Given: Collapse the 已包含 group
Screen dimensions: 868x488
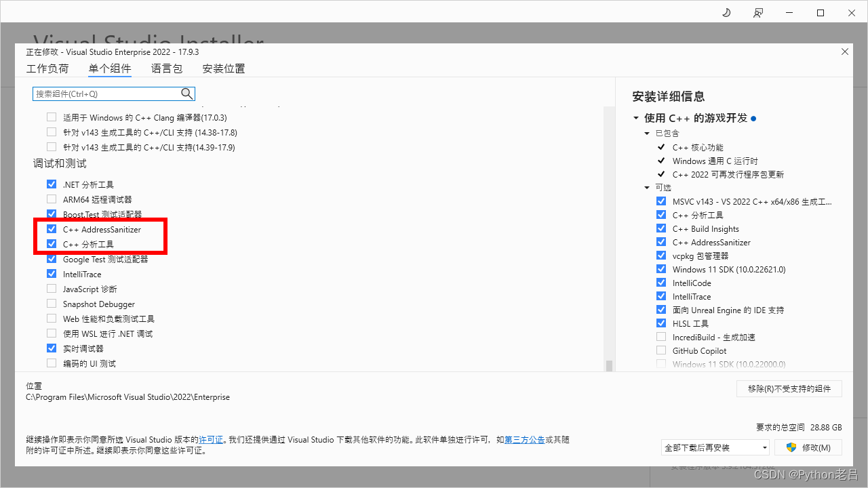Looking at the screenshot, I should 647,134.
